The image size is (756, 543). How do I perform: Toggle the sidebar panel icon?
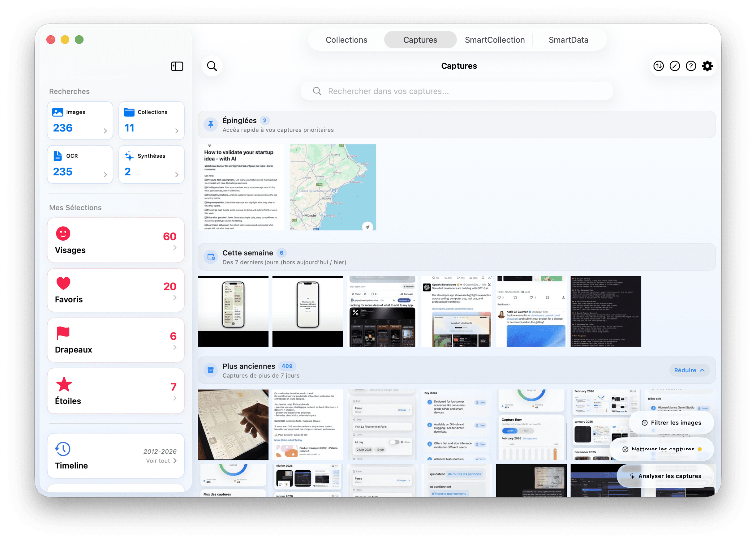pyautogui.click(x=177, y=66)
